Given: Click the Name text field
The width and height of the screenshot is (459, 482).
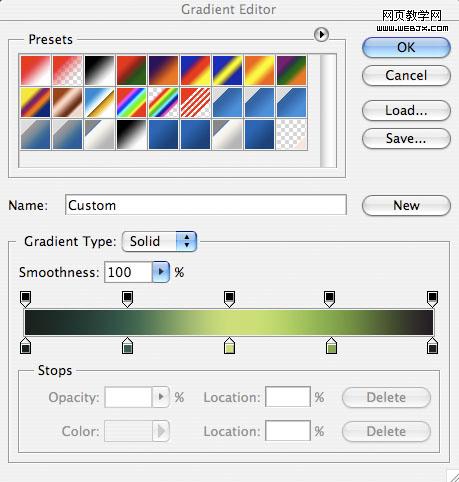Looking at the screenshot, I should [206, 205].
